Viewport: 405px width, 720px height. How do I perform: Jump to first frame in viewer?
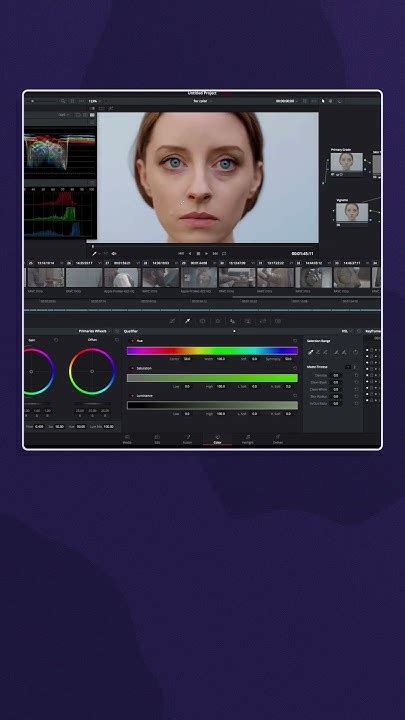coord(181,253)
